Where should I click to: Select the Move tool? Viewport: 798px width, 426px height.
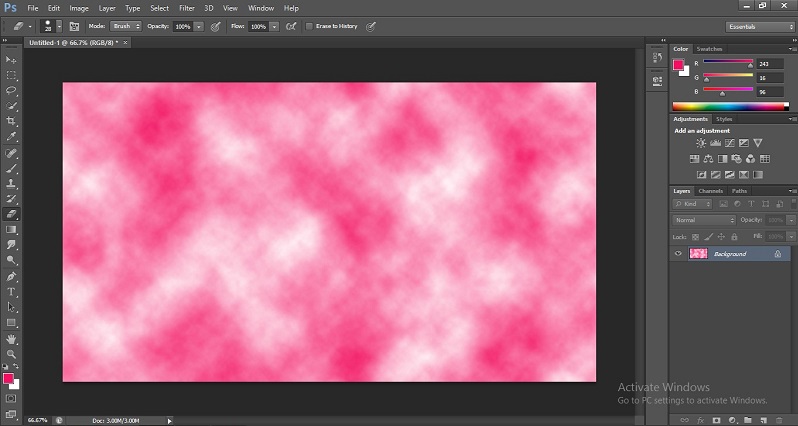click(11, 60)
